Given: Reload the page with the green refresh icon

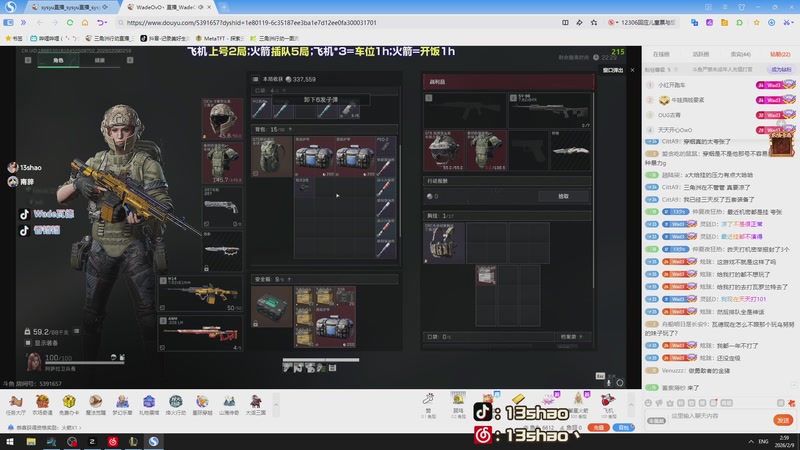Looking at the screenshot, I should coord(70,22).
